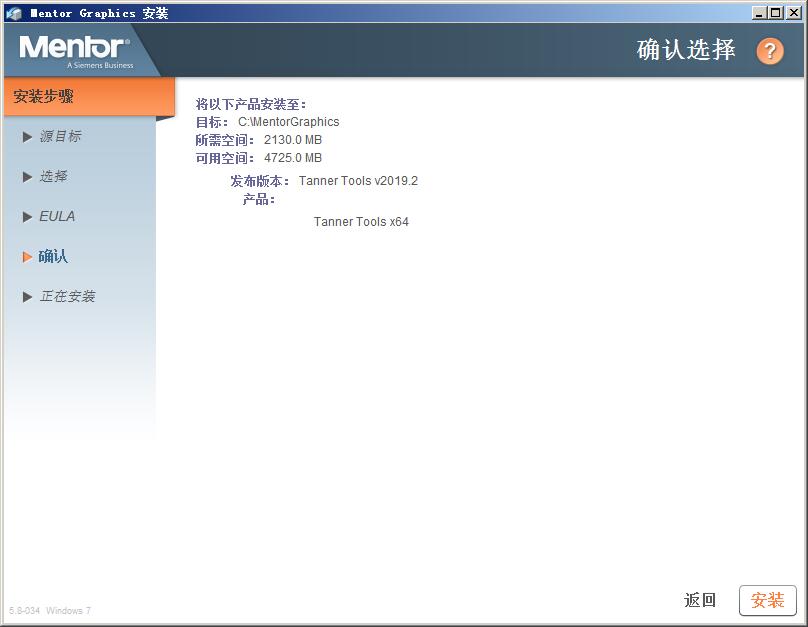Go to the 选择 installation step
Viewport: 808px width, 627px height.
click(x=54, y=177)
